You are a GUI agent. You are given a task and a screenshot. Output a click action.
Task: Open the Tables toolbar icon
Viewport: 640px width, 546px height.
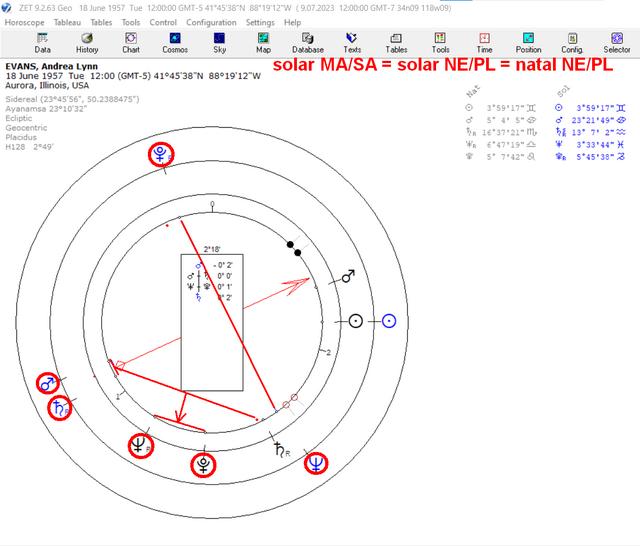[x=396, y=43]
